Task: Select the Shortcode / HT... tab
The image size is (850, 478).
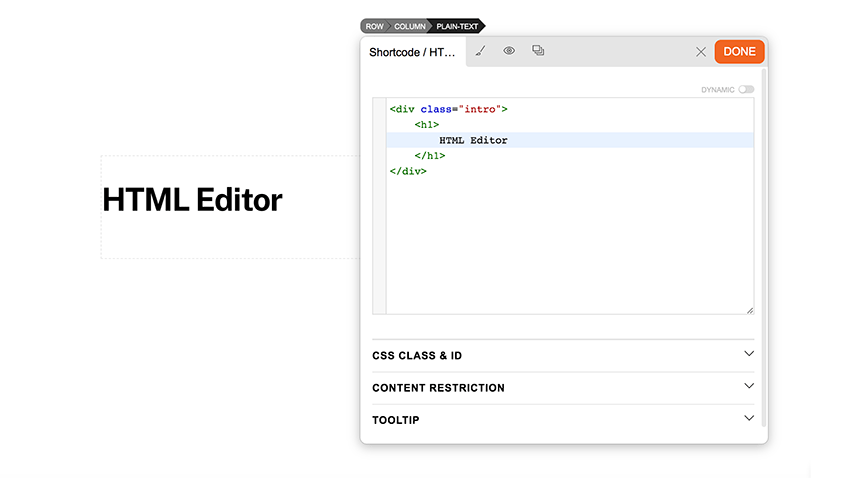Action: click(x=413, y=52)
